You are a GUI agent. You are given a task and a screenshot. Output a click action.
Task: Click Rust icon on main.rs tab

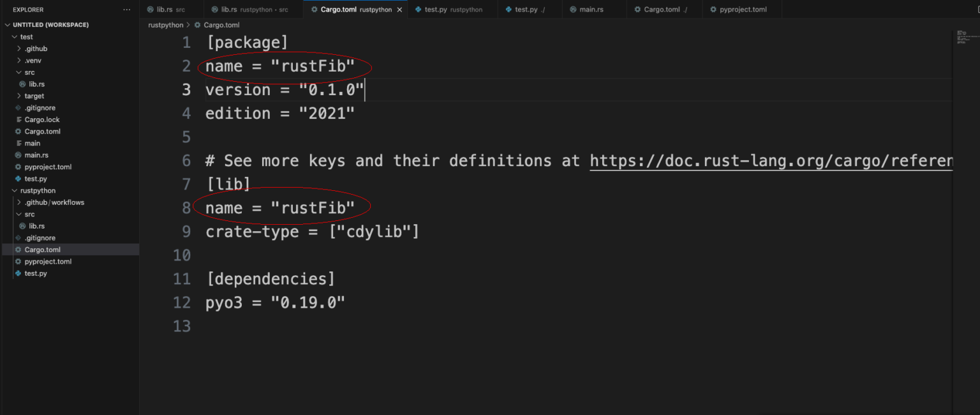pos(573,10)
